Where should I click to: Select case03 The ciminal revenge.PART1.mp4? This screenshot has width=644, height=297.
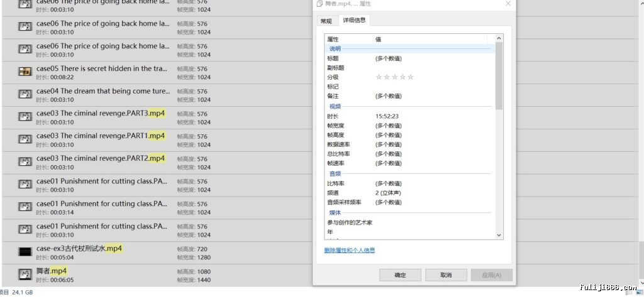point(101,136)
